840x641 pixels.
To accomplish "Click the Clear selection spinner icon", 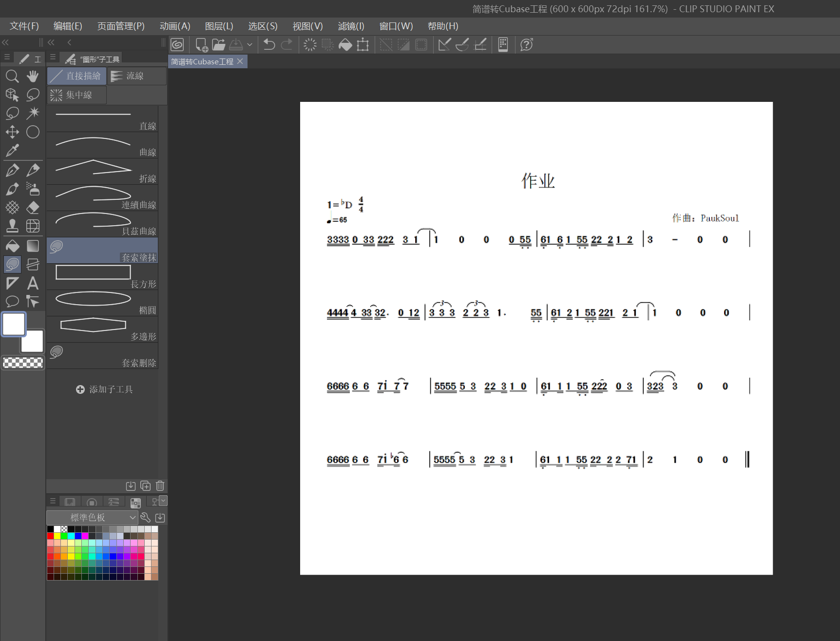I will (x=310, y=45).
